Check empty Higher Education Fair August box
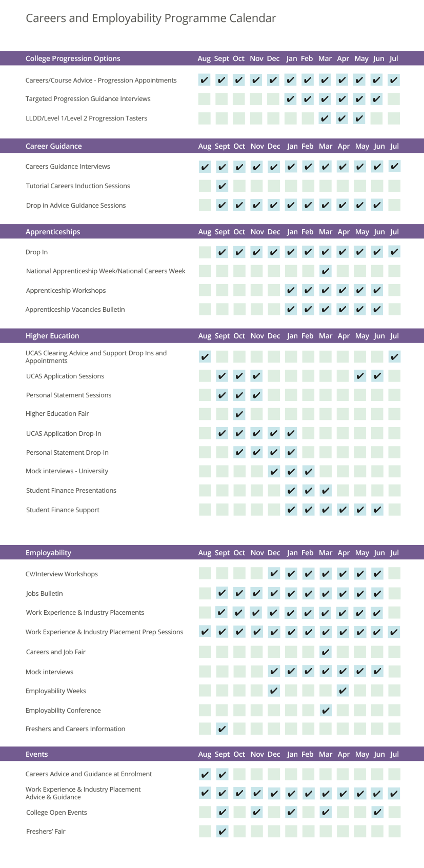The width and height of the screenshot is (424, 868). click(205, 414)
